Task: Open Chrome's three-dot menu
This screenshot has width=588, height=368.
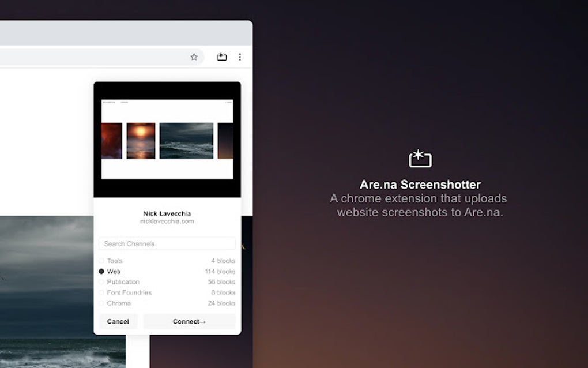Action: click(x=240, y=57)
